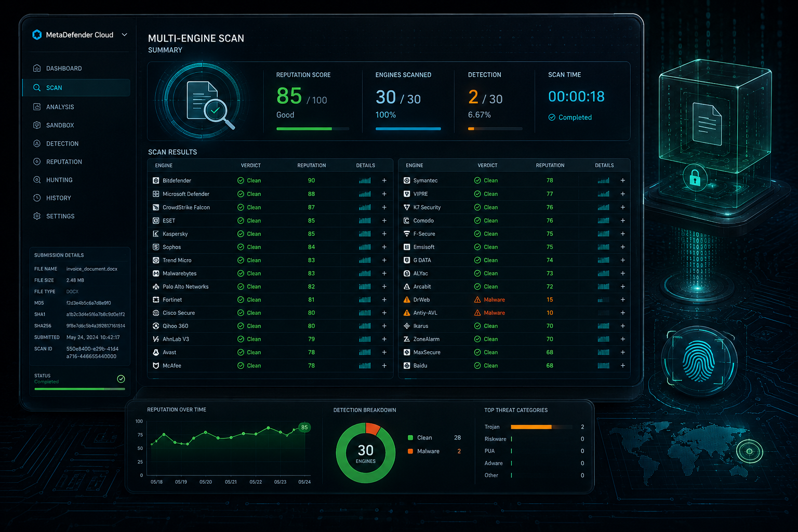798x532 pixels.
Task: Click the Bitdefender Clean verdict
Action: coord(249,180)
